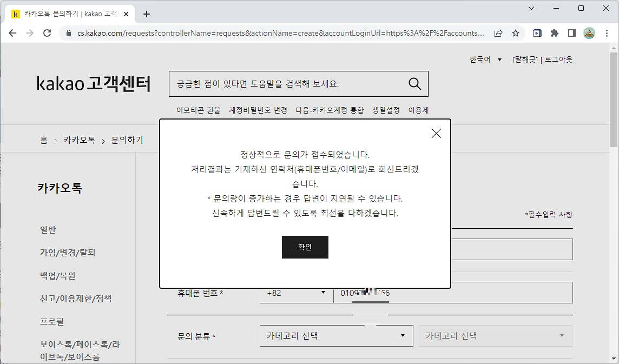Click the *필수입력 사항 note

point(549,215)
